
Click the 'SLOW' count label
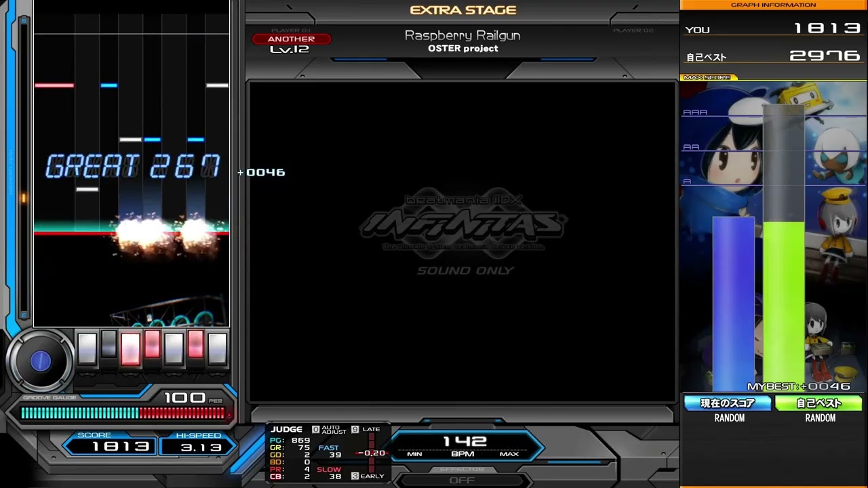(x=329, y=470)
